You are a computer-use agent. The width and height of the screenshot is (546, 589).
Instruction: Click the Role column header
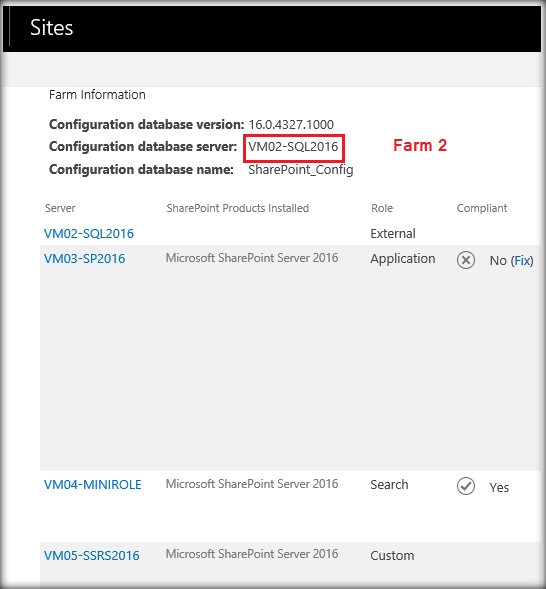click(x=382, y=208)
